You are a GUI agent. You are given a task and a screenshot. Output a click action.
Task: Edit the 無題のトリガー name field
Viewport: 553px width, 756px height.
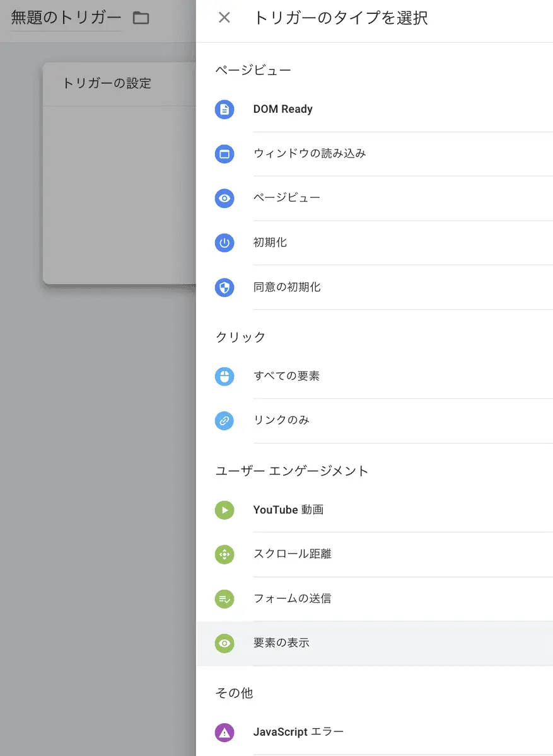66,18
